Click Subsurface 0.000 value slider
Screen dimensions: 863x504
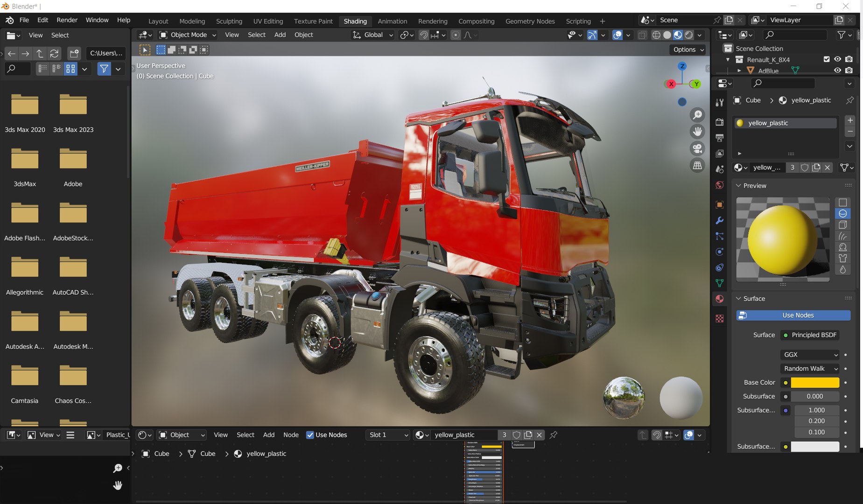(x=815, y=397)
